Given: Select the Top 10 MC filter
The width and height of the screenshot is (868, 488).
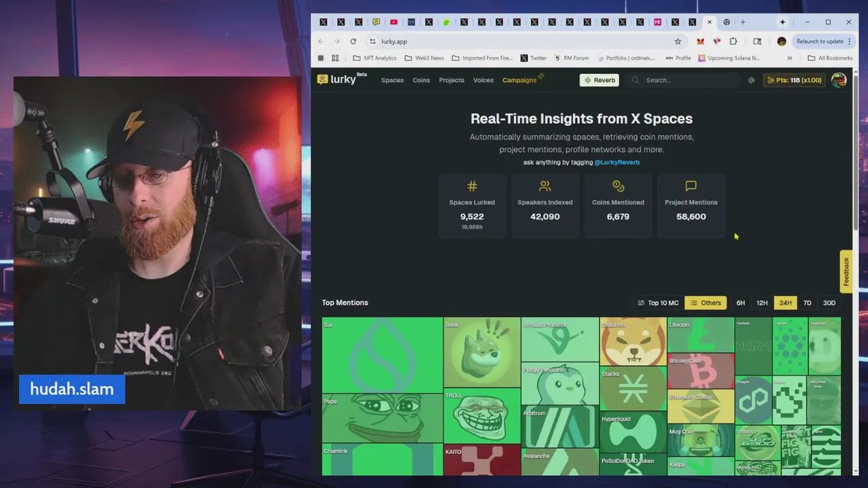Looking at the screenshot, I should pyautogui.click(x=658, y=303).
